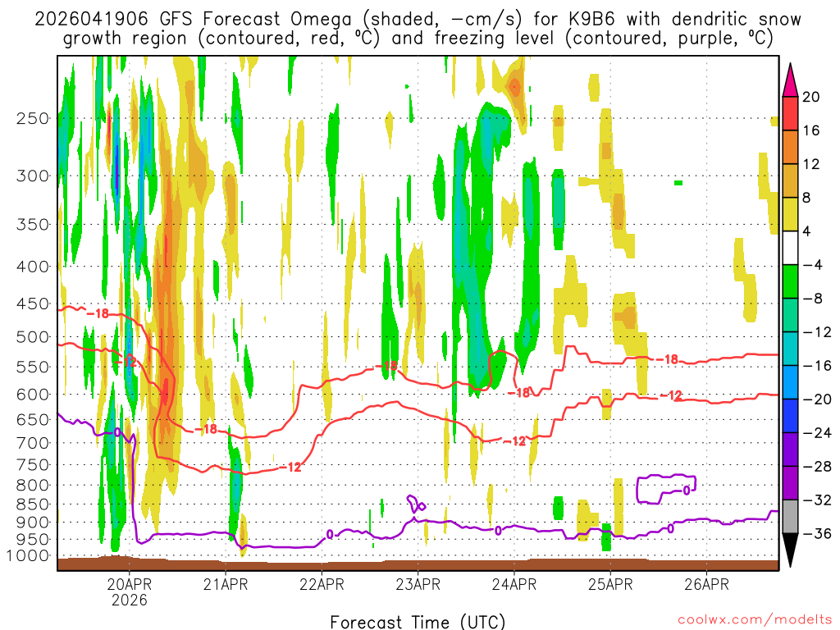Click the -18 contour label near 25APR
This screenshot has width=840, height=630.
[668, 359]
